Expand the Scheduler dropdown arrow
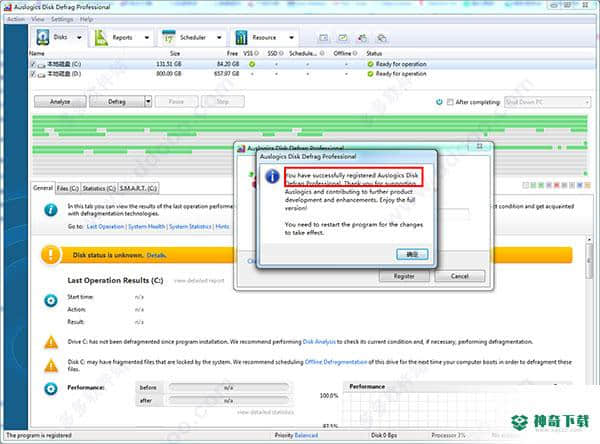This screenshot has width=600, height=444. pyautogui.click(x=219, y=38)
